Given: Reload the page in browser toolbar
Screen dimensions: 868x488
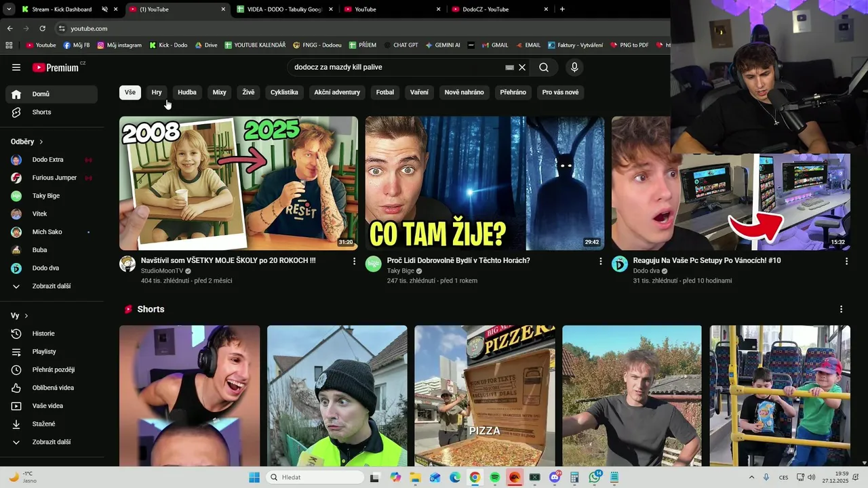Looking at the screenshot, I should pos(42,28).
